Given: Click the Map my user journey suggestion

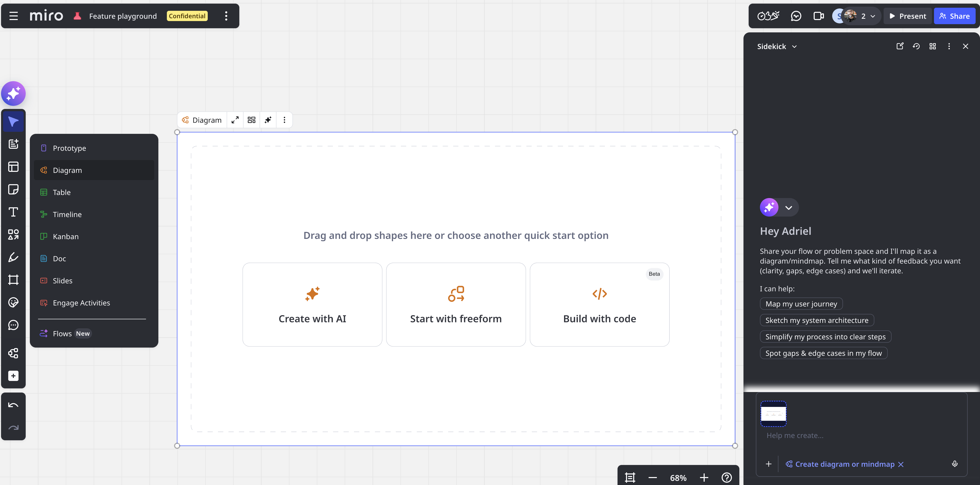Looking at the screenshot, I should tap(801, 304).
